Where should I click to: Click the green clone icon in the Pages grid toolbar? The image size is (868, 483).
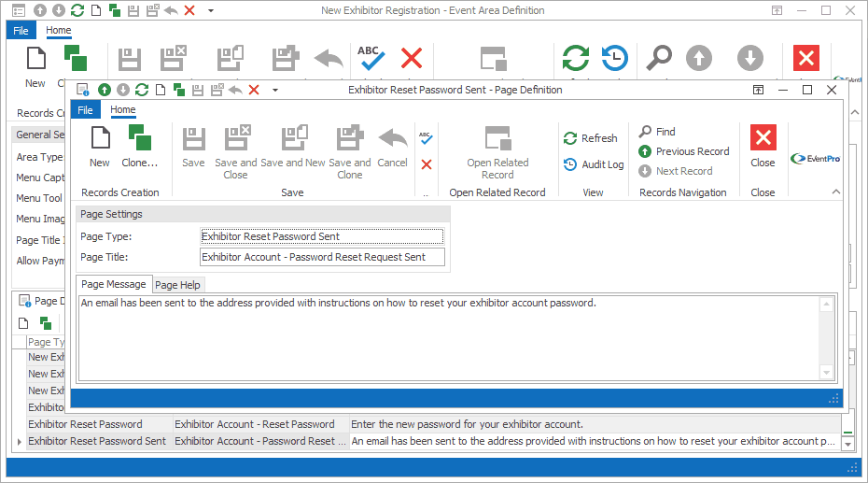pos(46,323)
